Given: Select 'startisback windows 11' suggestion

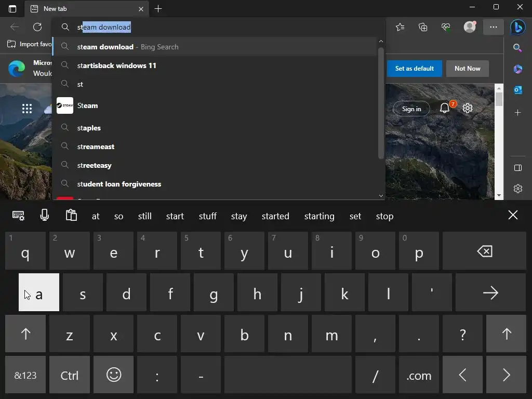Looking at the screenshot, I should (215, 65).
